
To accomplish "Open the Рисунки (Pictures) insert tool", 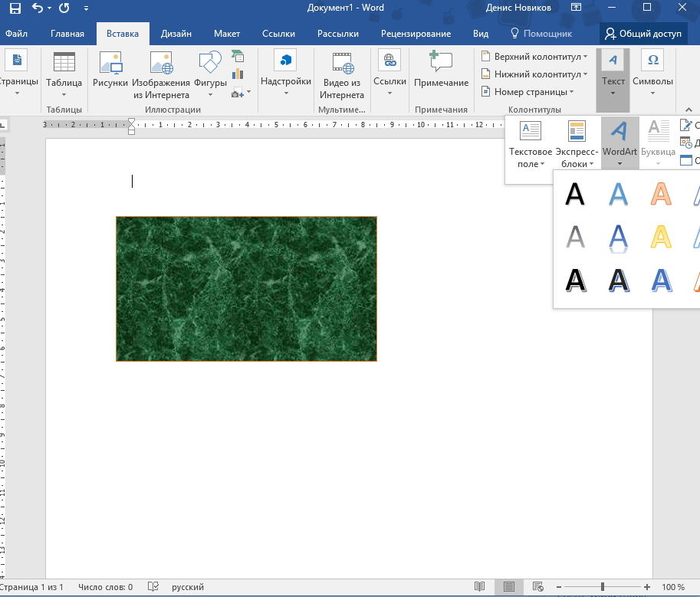I will (x=110, y=71).
